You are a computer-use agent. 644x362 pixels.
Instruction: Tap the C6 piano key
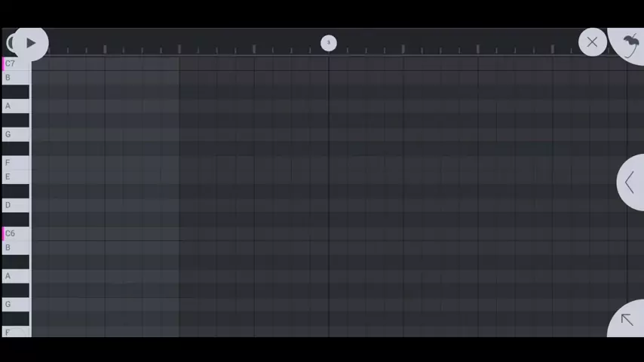click(15, 234)
